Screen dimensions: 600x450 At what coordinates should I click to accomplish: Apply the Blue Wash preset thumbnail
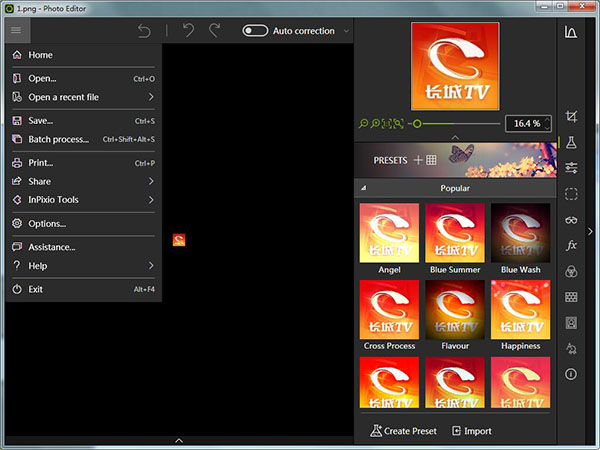(x=520, y=233)
